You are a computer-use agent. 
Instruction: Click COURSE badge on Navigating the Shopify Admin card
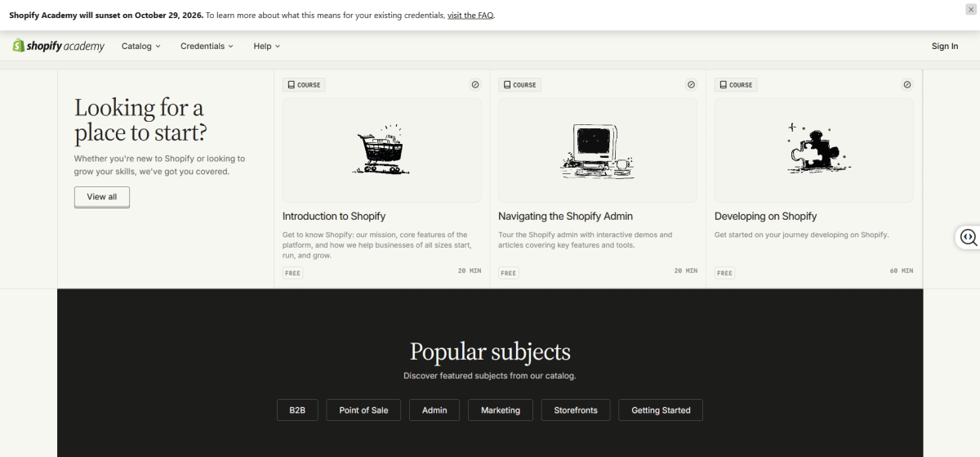click(x=519, y=84)
